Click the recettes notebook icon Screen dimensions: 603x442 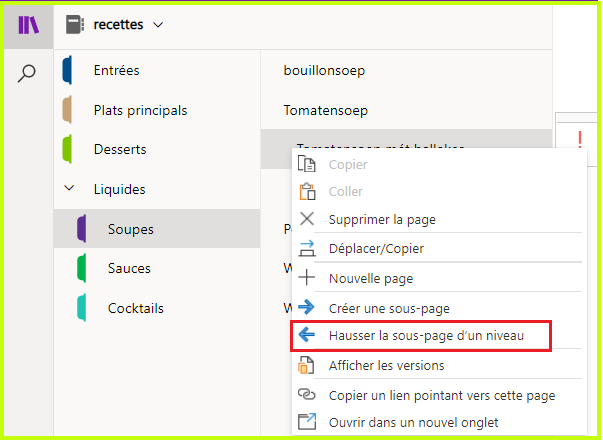[x=75, y=25]
